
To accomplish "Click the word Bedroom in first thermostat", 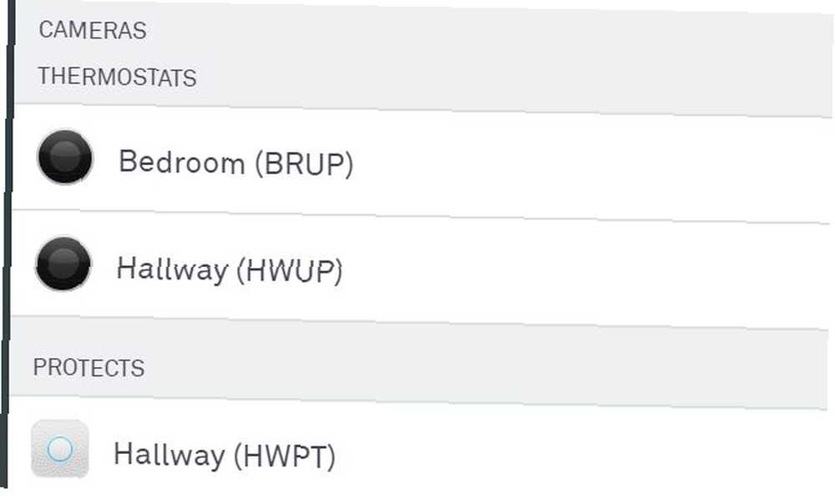I will (x=181, y=161).
